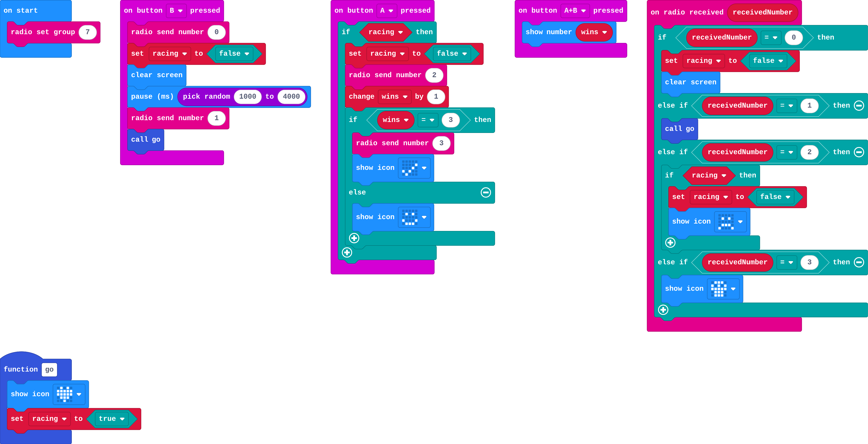Edit change wins by value 1

(x=436, y=97)
